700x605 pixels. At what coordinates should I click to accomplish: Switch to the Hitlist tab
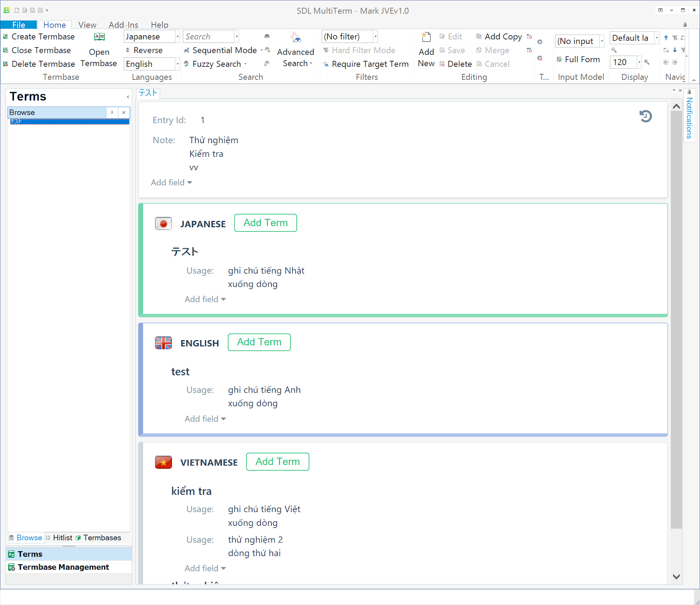click(59, 538)
